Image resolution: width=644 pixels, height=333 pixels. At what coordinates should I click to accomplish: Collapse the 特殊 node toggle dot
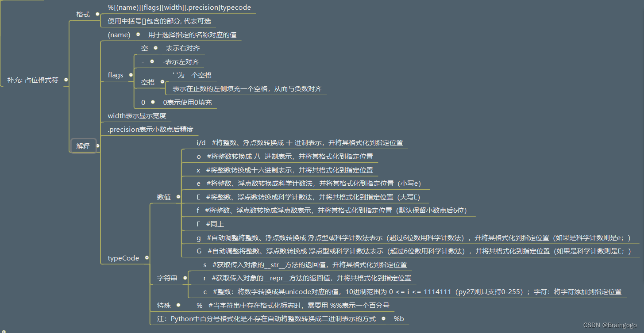(x=178, y=305)
